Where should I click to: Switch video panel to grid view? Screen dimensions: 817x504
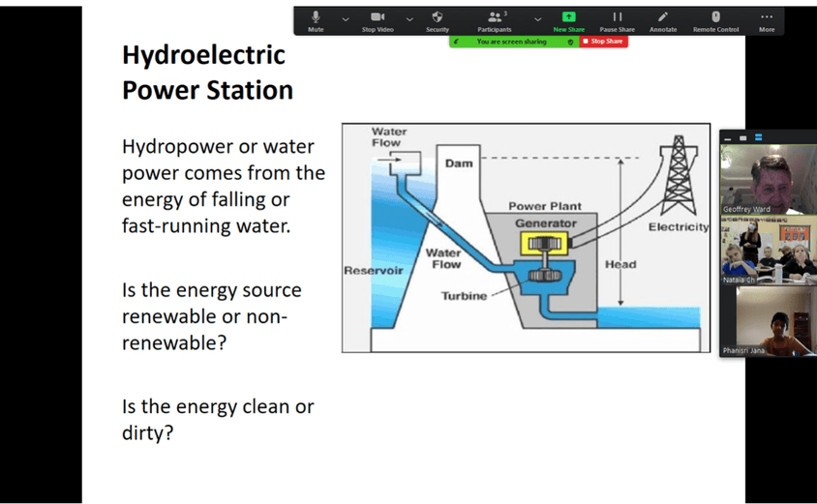point(758,137)
